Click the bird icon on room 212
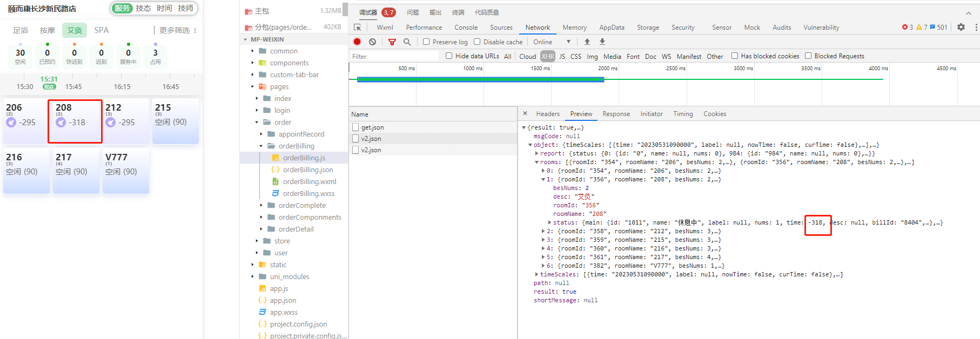This screenshot has height=339, width=980. (x=111, y=123)
